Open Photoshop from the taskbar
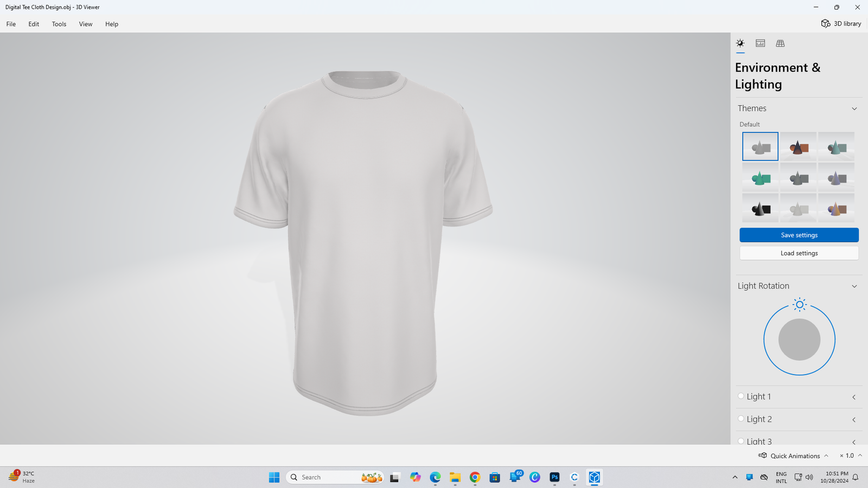Viewport: 868px width, 488px height. [554, 477]
